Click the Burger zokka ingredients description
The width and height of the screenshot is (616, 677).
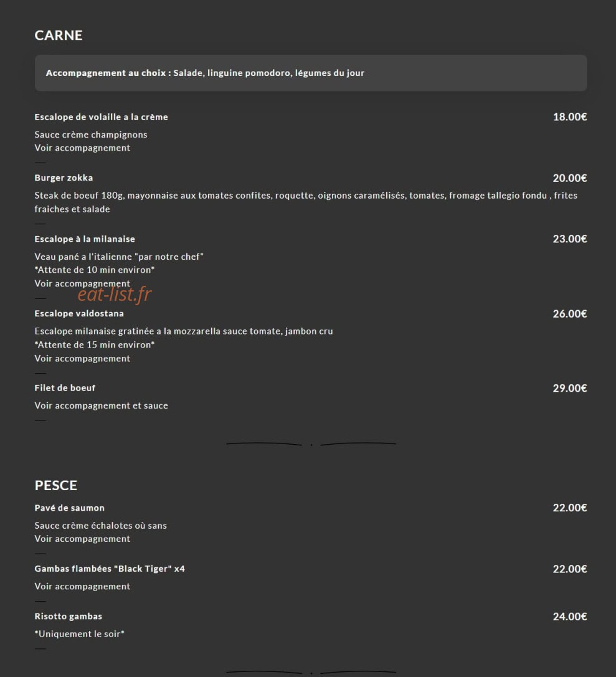(x=306, y=202)
